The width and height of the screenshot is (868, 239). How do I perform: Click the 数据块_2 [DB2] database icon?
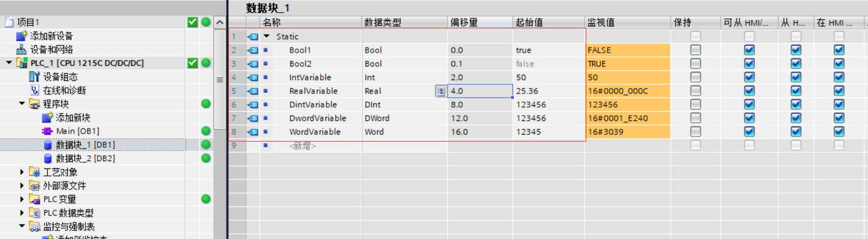coord(48,158)
